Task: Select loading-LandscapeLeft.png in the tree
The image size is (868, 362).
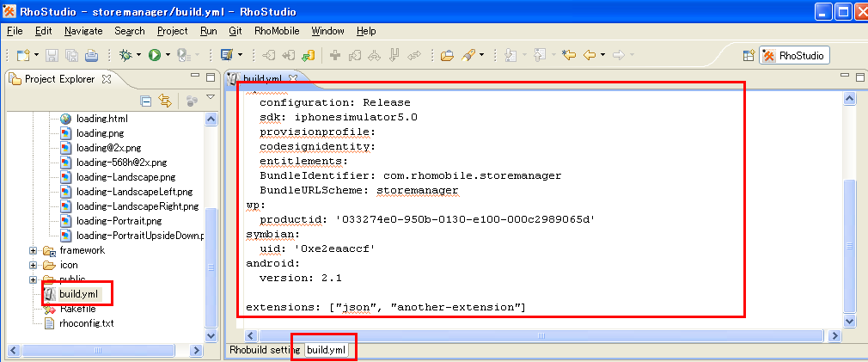Action: coord(134,192)
